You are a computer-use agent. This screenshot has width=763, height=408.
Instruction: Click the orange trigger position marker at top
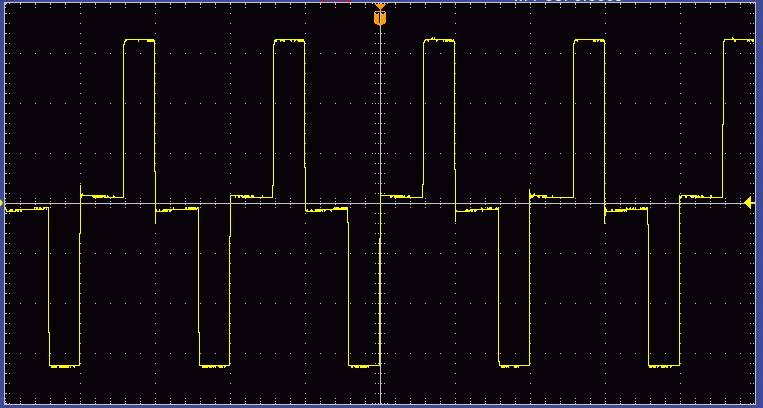pyautogui.click(x=380, y=18)
